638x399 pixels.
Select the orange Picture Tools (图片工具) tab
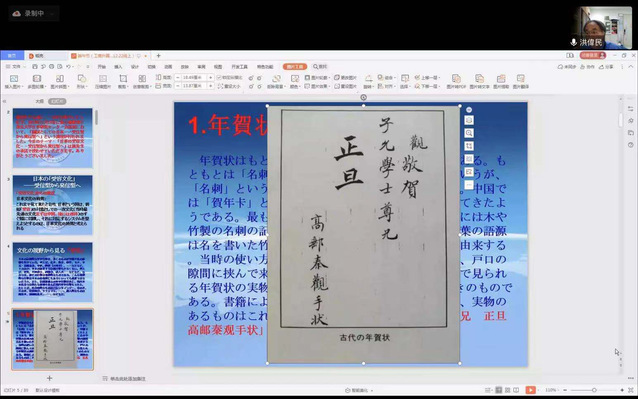point(295,67)
